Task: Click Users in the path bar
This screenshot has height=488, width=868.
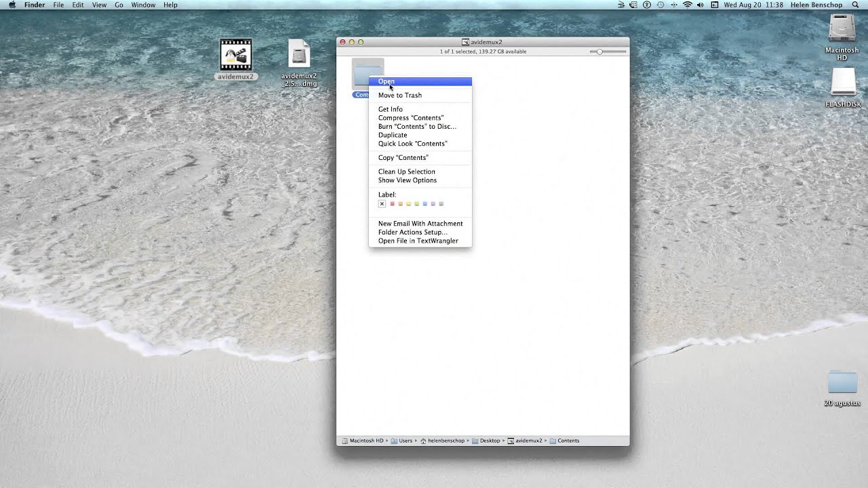Action: [x=401, y=441]
